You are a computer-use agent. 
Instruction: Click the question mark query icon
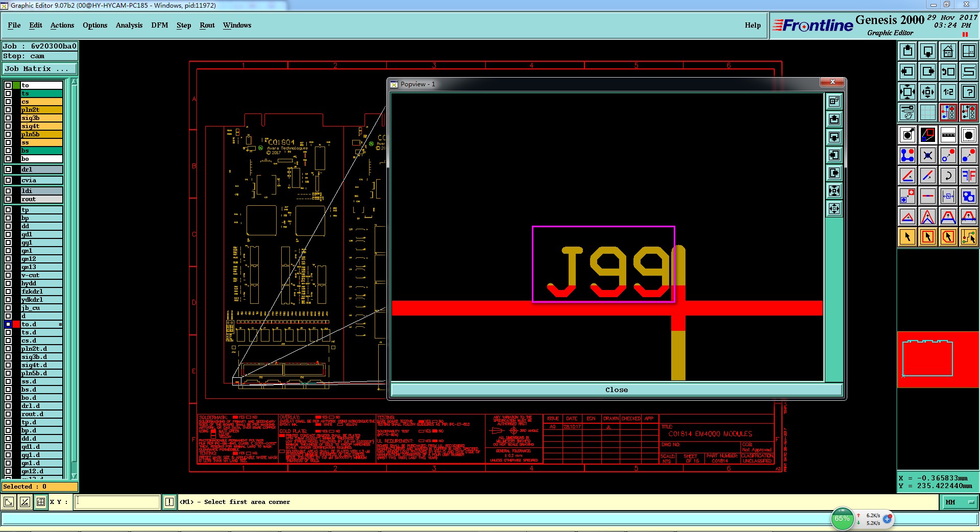click(x=969, y=92)
